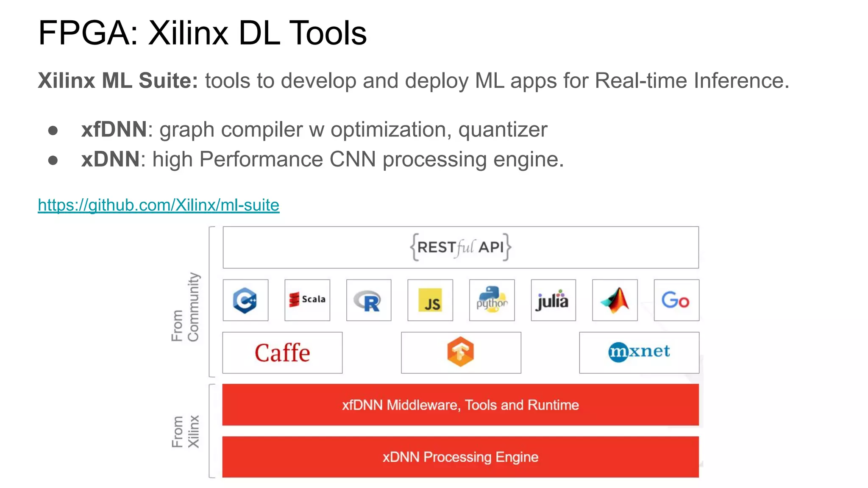Click the Scala logo tile
Image resolution: width=868 pixels, height=488 pixels.
(x=307, y=300)
